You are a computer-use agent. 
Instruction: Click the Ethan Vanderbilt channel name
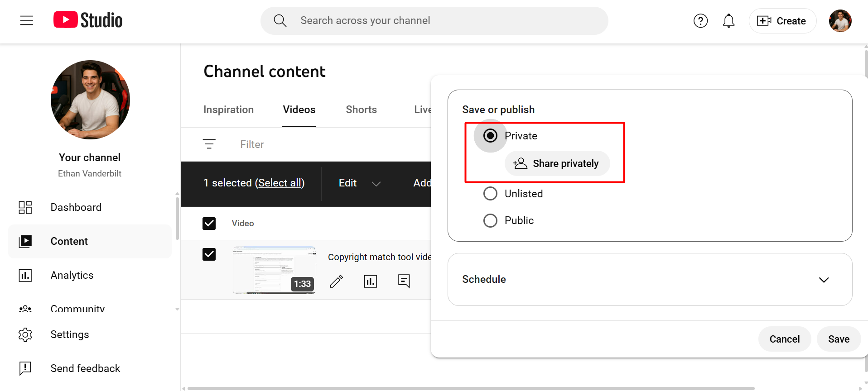point(90,173)
